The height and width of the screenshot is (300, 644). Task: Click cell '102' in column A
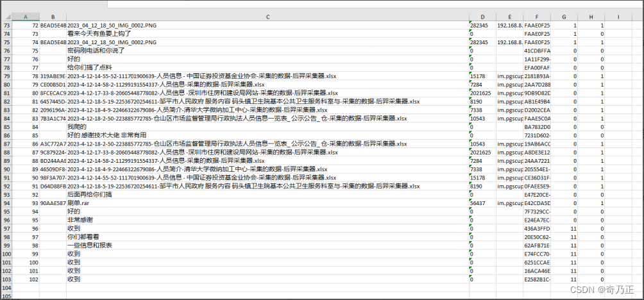click(26, 279)
